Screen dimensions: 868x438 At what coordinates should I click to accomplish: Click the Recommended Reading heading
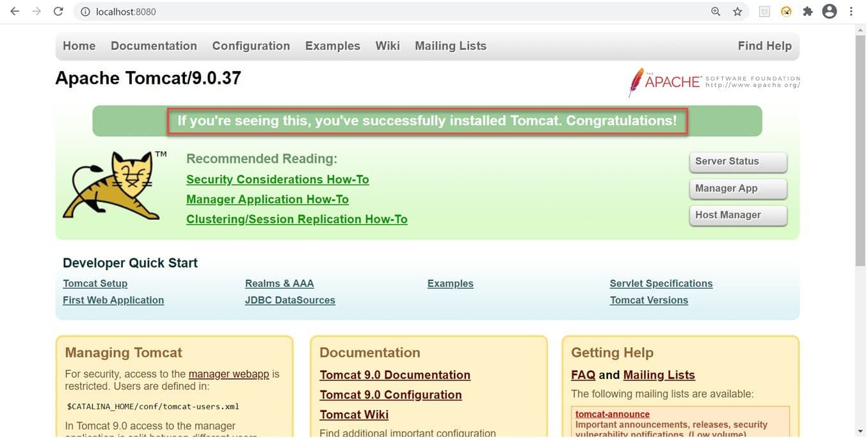(262, 159)
